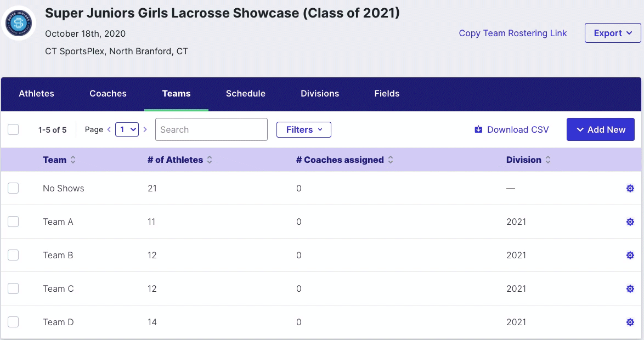
Task: Check the Team C row checkbox
Action: pyautogui.click(x=13, y=288)
